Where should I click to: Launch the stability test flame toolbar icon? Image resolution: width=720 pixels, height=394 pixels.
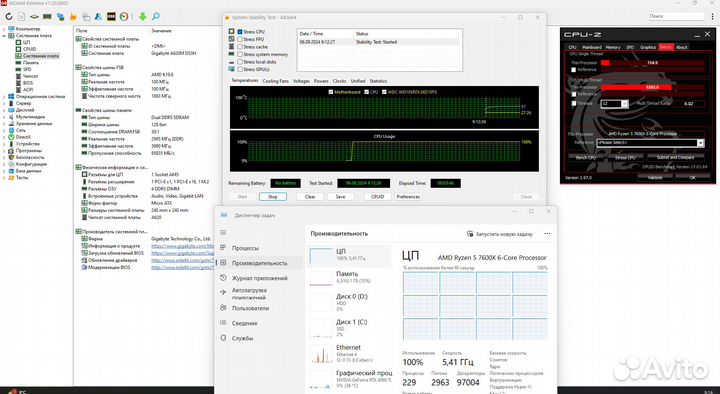pyautogui.click(x=73, y=17)
